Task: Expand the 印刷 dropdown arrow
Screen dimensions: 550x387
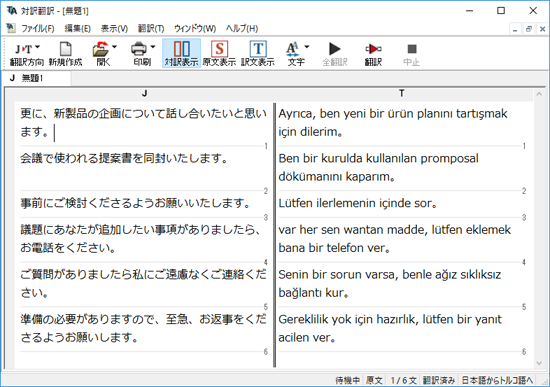Action: point(153,47)
